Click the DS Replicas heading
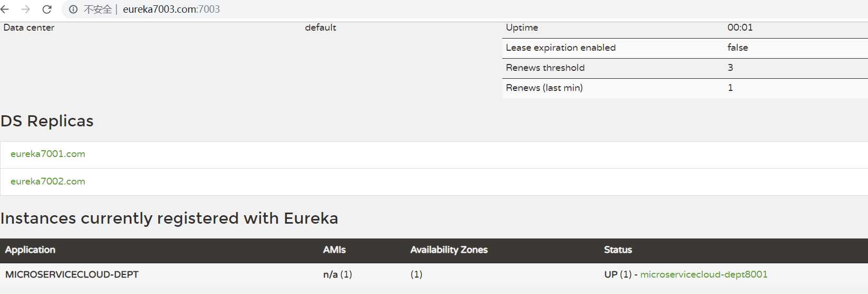 [47, 121]
